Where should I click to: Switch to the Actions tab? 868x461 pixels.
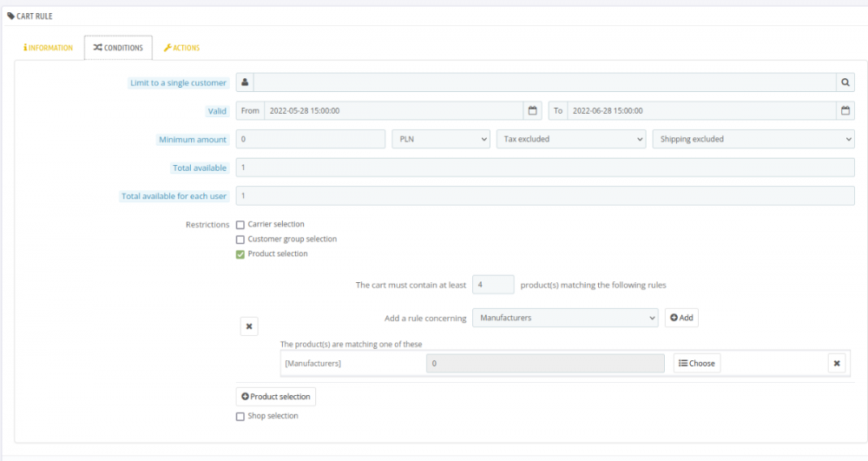181,48
